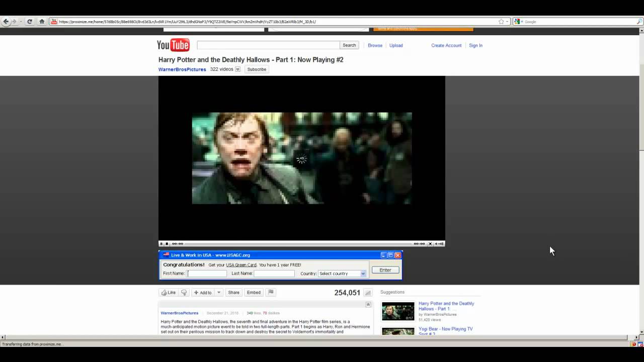The image size is (644, 362).
Task: Click the magnifier icon in browser search box
Action: [x=639, y=22]
